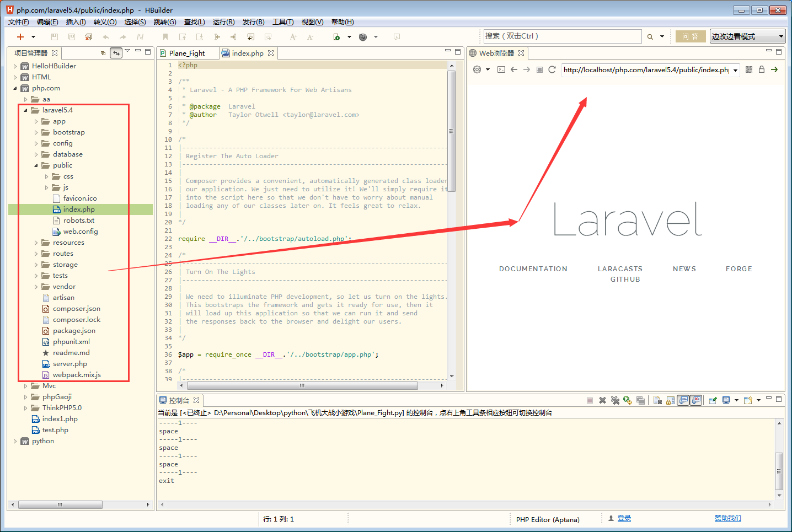The image size is (792, 532).
Task: Open the LARACASTS link on Laravel page
Action: coord(620,269)
